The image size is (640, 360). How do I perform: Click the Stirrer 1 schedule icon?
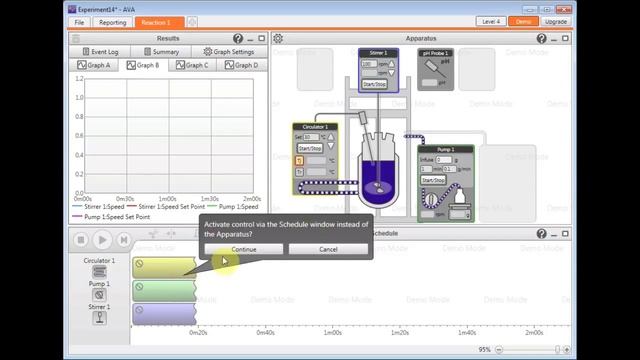[99, 318]
